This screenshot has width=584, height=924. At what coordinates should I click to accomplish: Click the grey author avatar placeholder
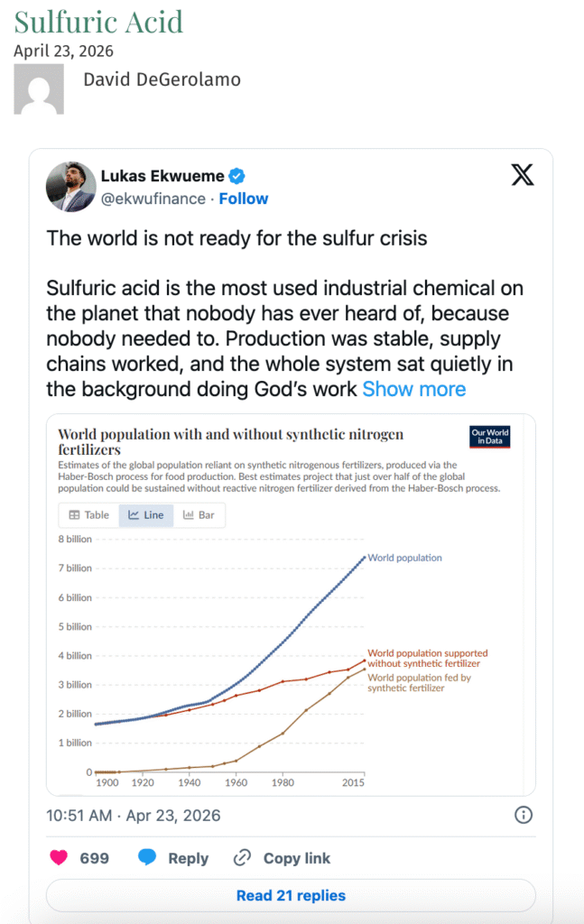[39, 89]
